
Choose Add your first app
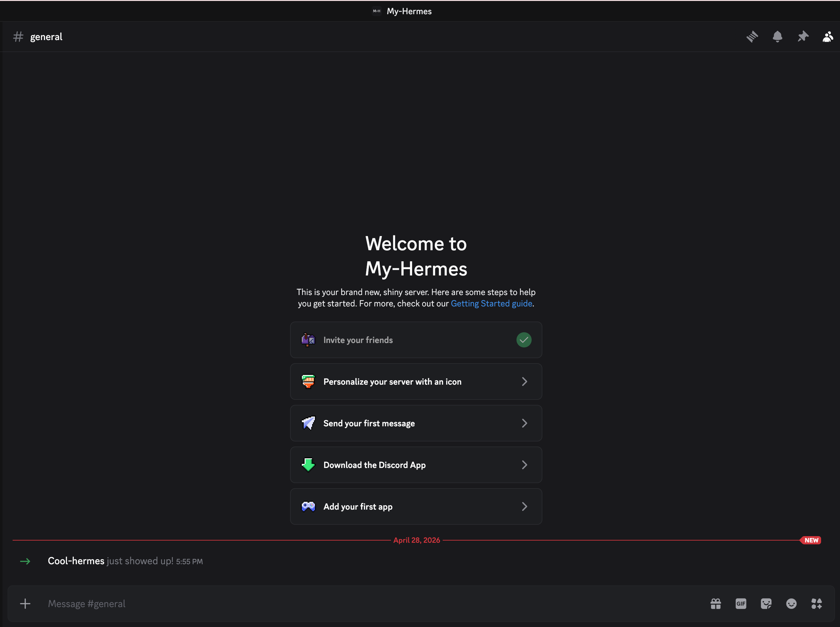[x=416, y=506]
